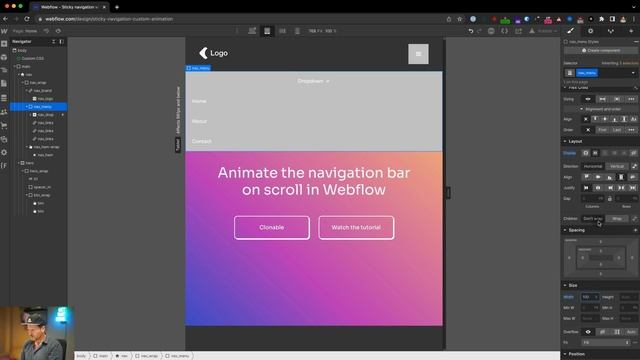The height and width of the screenshot is (360, 640).
Task: Pin the Navigator panel
Action: click(62, 42)
